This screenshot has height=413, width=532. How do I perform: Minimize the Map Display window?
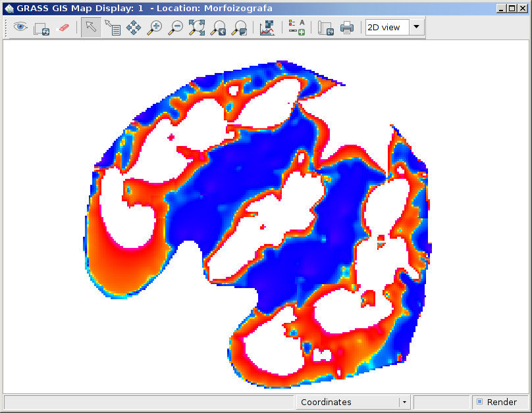pos(501,8)
